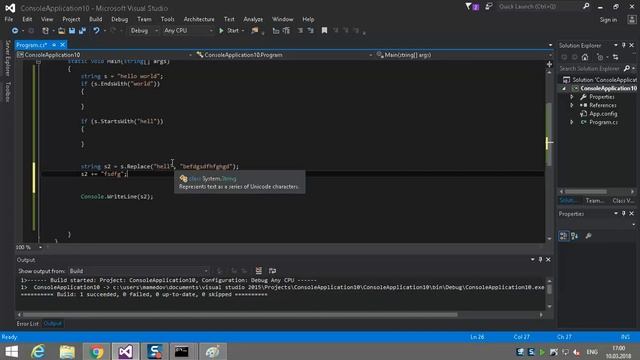This screenshot has width=640, height=360.
Task: Click the Open File folder icon
Action: [61, 31]
